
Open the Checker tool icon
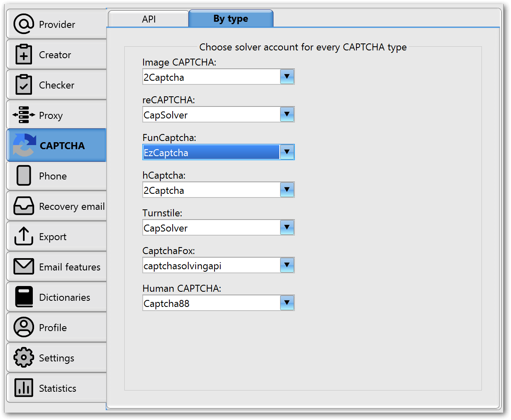pos(23,84)
